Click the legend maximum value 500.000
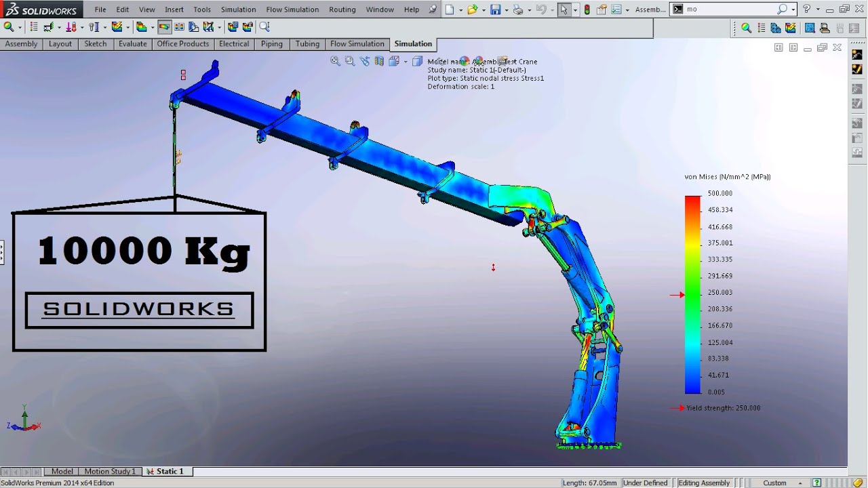Image resolution: width=868 pixels, height=488 pixels. (720, 193)
